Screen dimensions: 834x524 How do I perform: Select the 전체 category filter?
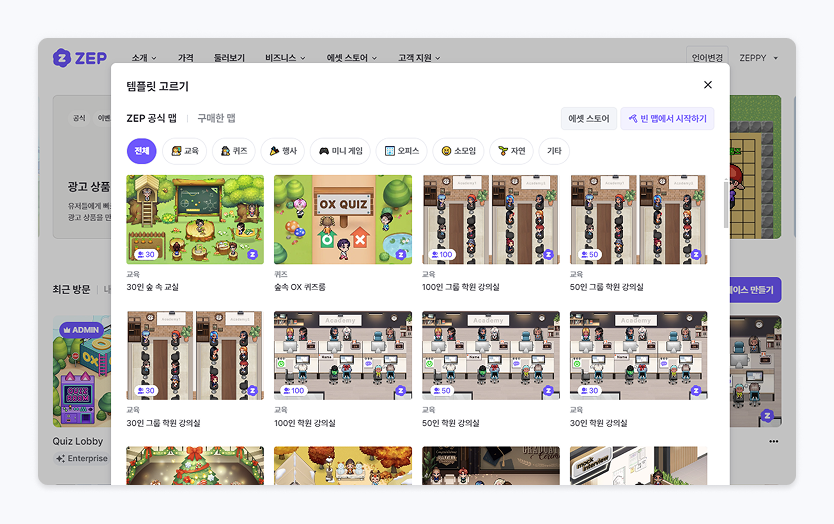(x=141, y=151)
